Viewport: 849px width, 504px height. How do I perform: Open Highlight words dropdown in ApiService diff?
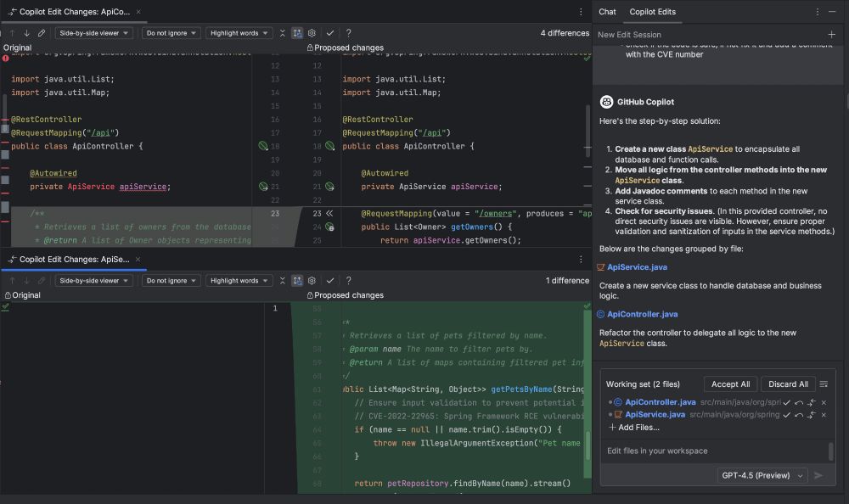pyautogui.click(x=239, y=280)
